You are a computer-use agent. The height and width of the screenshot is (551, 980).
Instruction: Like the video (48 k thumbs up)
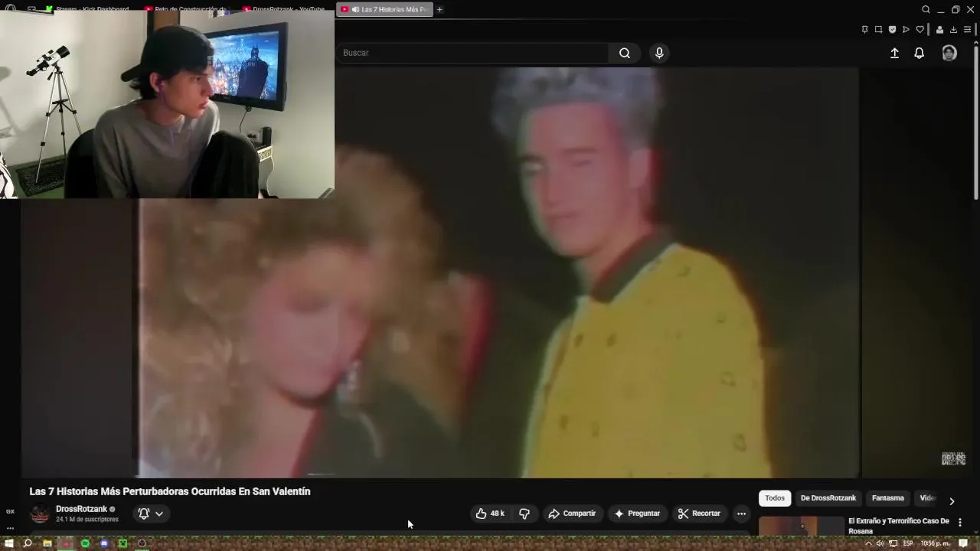(490, 514)
